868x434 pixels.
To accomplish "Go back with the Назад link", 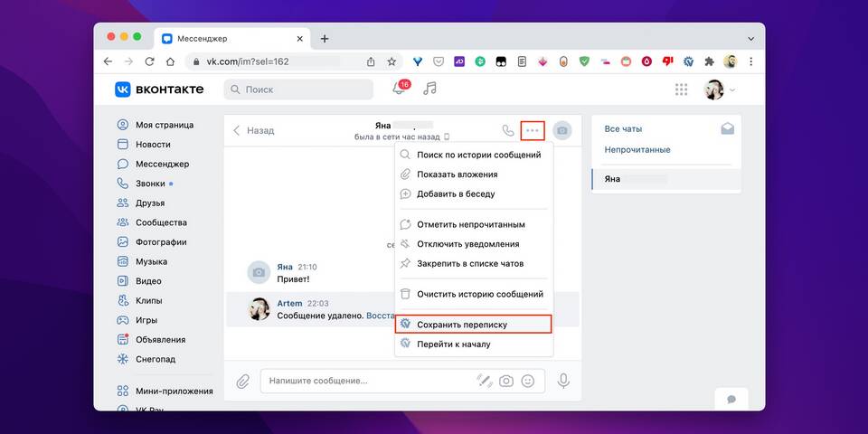I will tap(253, 130).
